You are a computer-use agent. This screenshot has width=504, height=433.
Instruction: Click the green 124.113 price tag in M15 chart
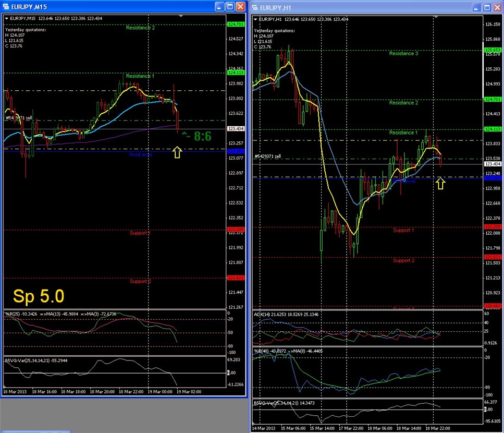tap(236, 73)
